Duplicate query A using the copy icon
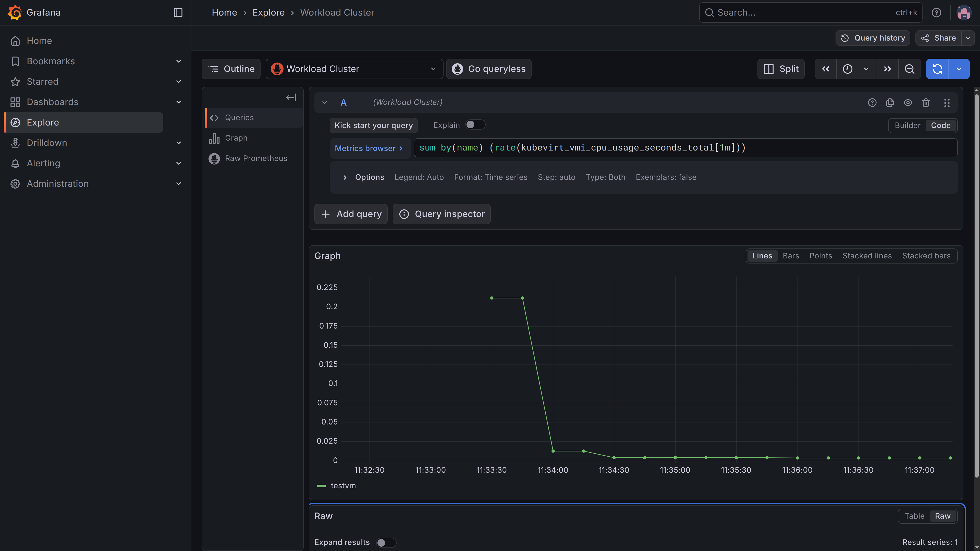 coord(890,103)
